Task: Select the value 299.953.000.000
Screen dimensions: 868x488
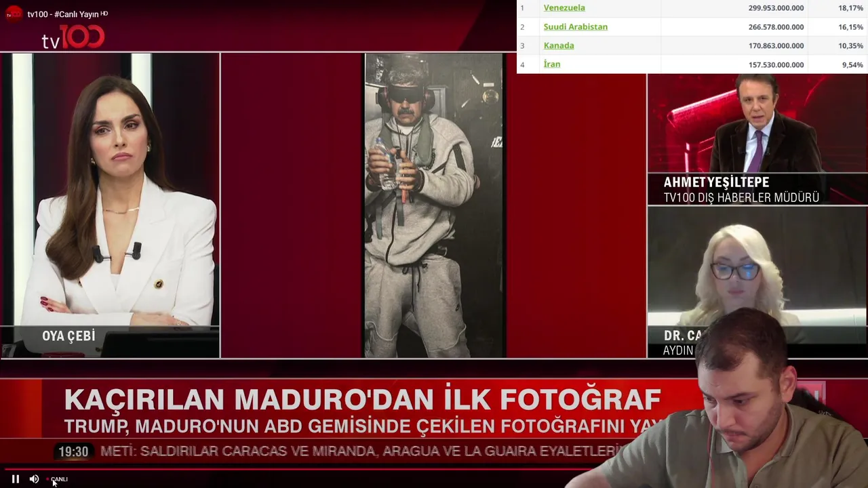Action: pyautogui.click(x=776, y=8)
